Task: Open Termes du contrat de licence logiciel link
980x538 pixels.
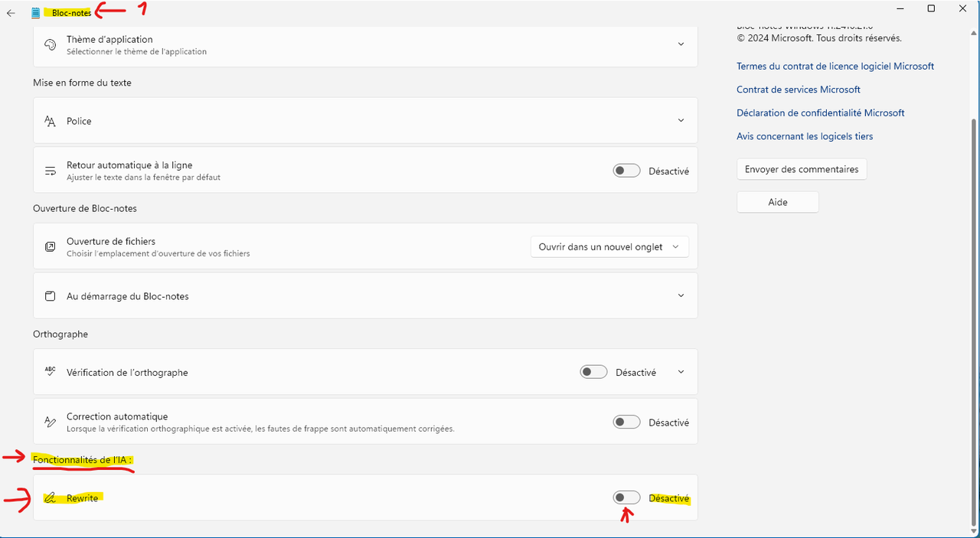Action: click(835, 67)
